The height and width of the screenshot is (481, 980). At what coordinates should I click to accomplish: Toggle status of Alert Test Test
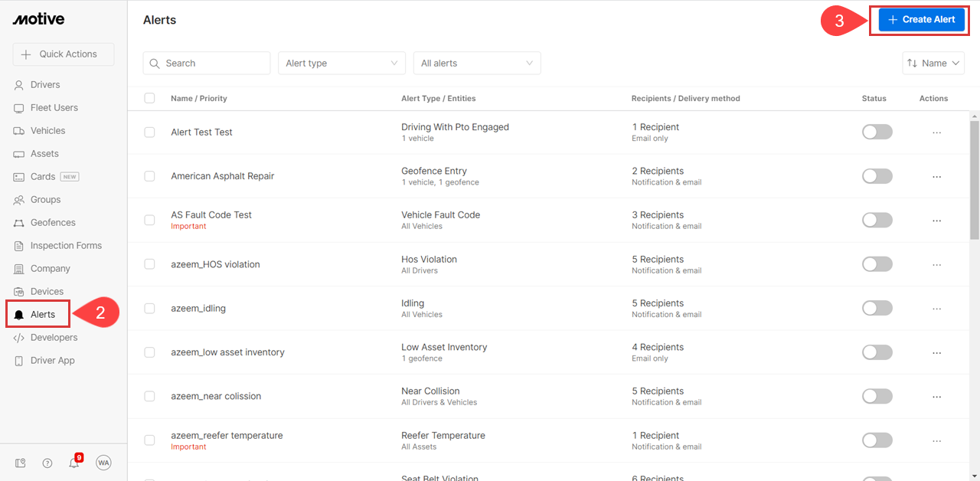click(877, 133)
